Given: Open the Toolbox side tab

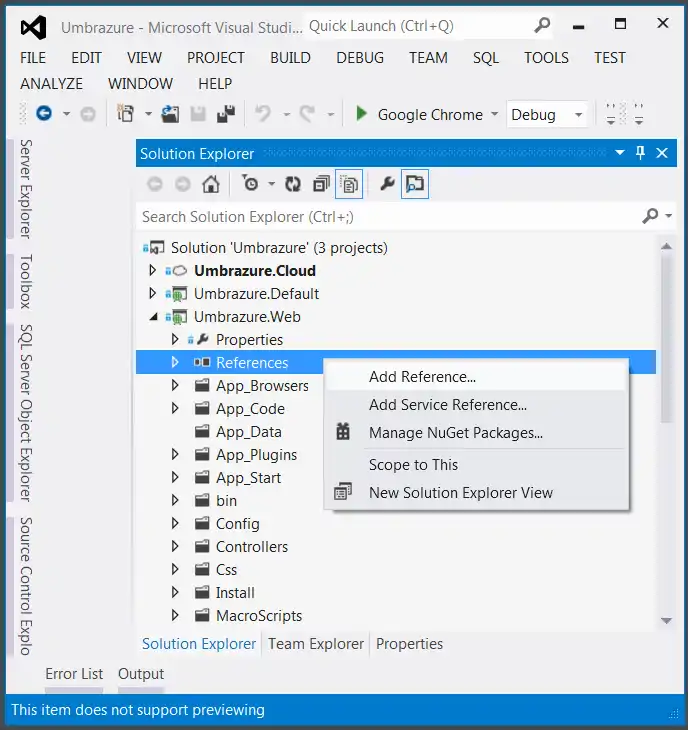Looking at the screenshot, I should [x=26, y=281].
